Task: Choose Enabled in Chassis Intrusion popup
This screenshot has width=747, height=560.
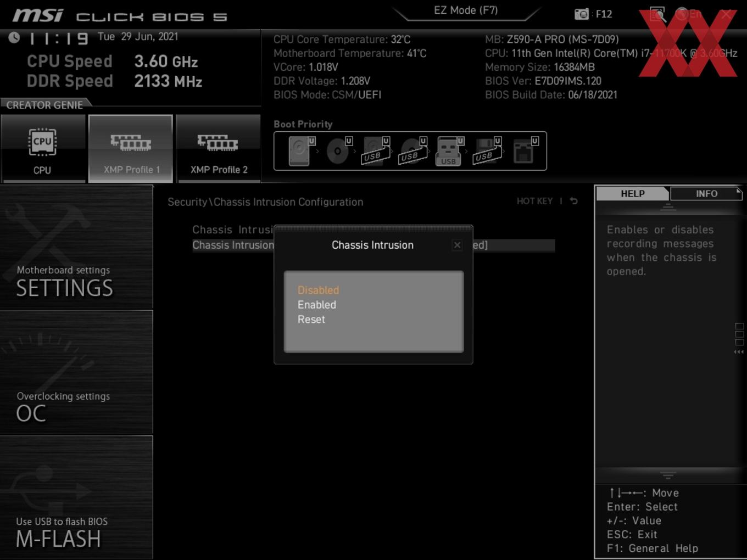Action: (x=317, y=305)
